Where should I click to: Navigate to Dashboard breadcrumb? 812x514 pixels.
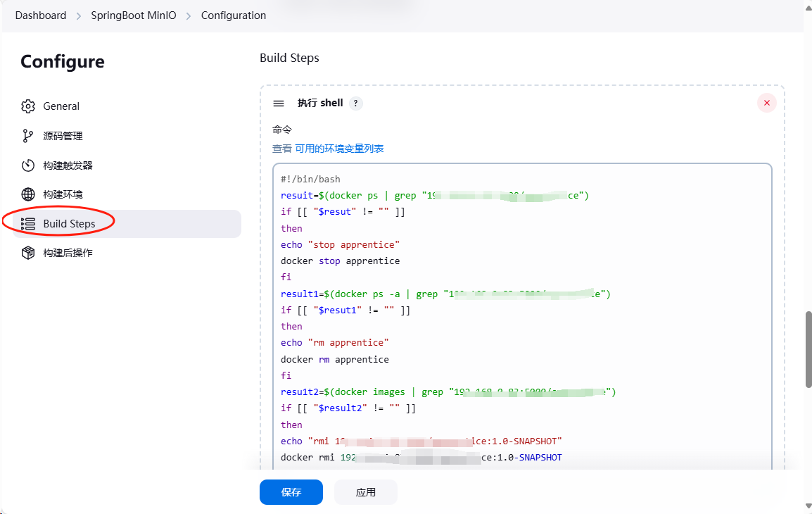pos(41,15)
